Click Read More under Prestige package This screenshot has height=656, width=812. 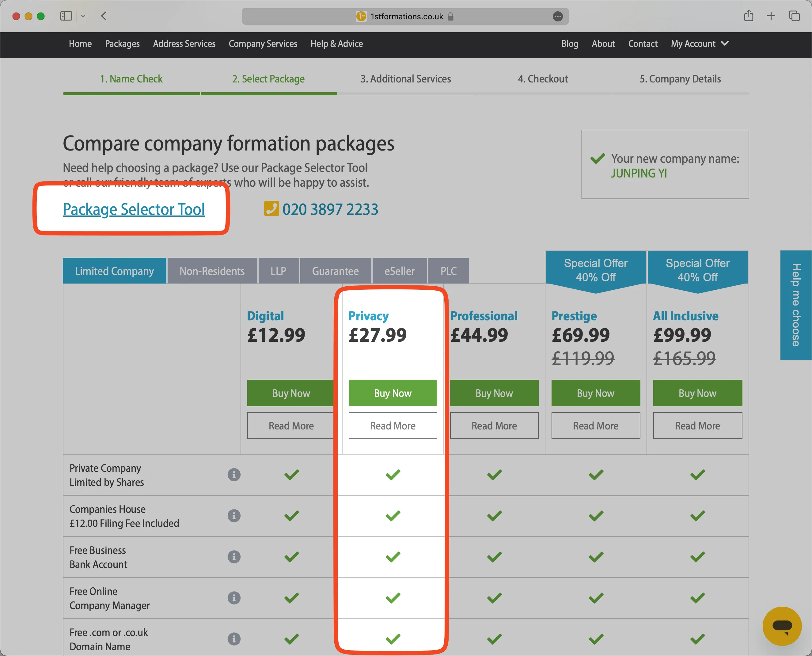pyautogui.click(x=595, y=425)
